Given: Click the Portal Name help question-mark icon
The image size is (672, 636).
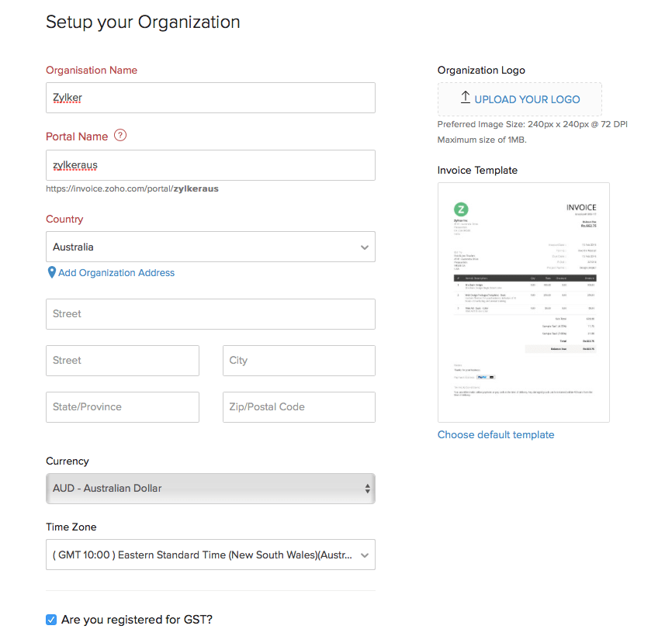Looking at the screenshot, I should pos(120,136).
